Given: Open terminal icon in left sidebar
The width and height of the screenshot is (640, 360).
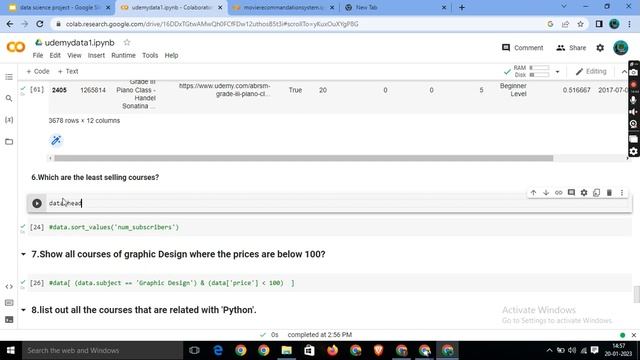Looking at the screenshot, I should 9,320.
